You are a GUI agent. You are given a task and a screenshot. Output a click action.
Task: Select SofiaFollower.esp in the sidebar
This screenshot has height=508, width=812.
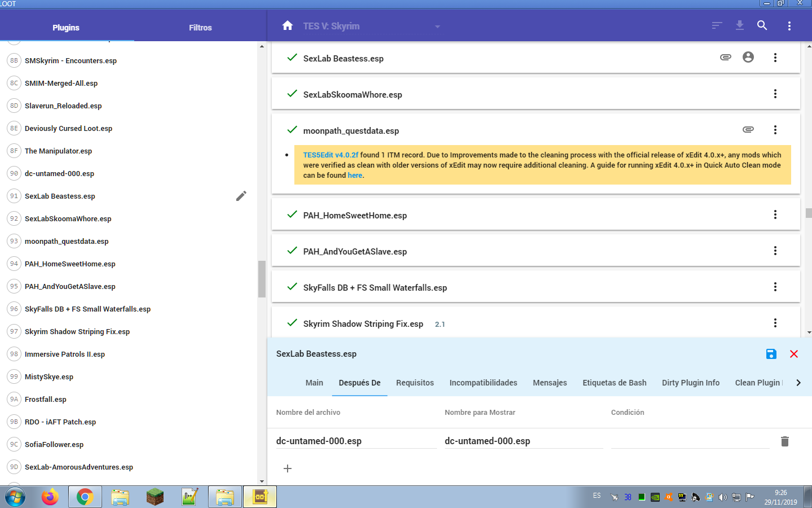coord(54,444)
